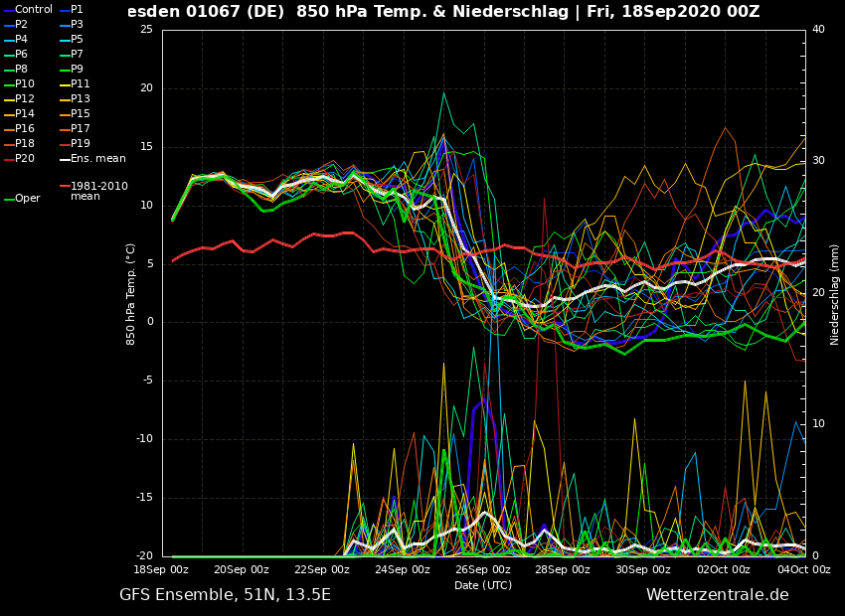Click the Control legend label
The width and height of the screenshot is (845, 616).
(34, 9)
